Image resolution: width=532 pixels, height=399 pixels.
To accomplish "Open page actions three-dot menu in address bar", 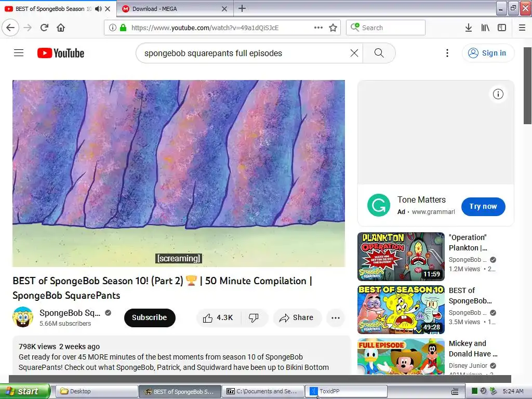I will [x=318, y=28].
